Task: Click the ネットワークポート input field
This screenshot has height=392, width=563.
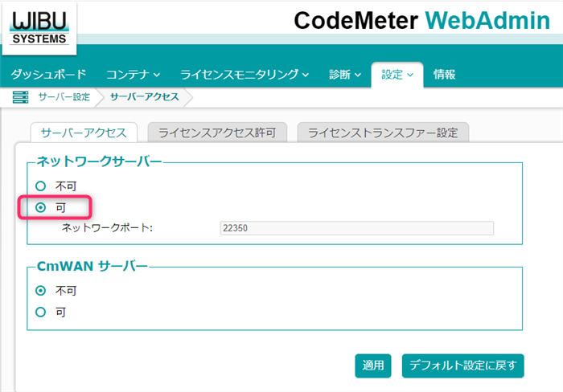Action: click(x=357, y=228)
